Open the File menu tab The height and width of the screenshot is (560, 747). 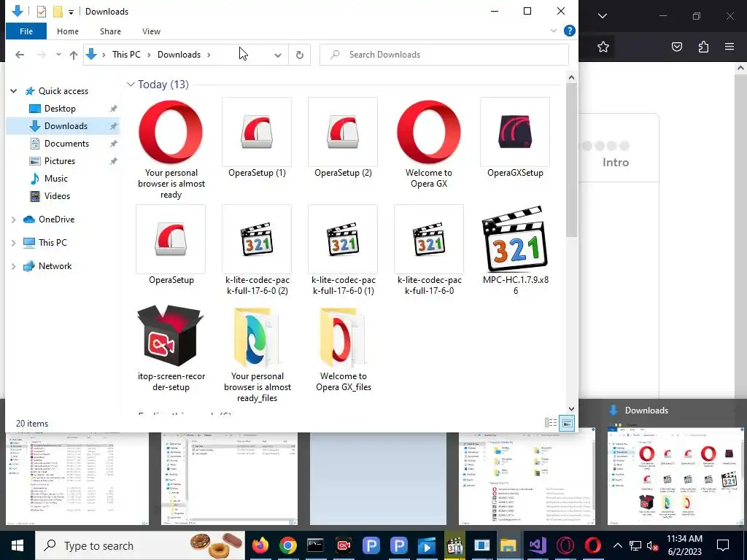click(x=26, y=31)
